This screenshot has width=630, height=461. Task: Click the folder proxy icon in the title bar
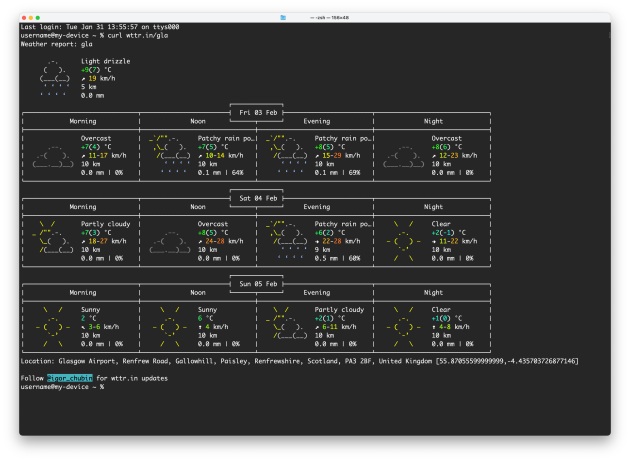point(283,17)
